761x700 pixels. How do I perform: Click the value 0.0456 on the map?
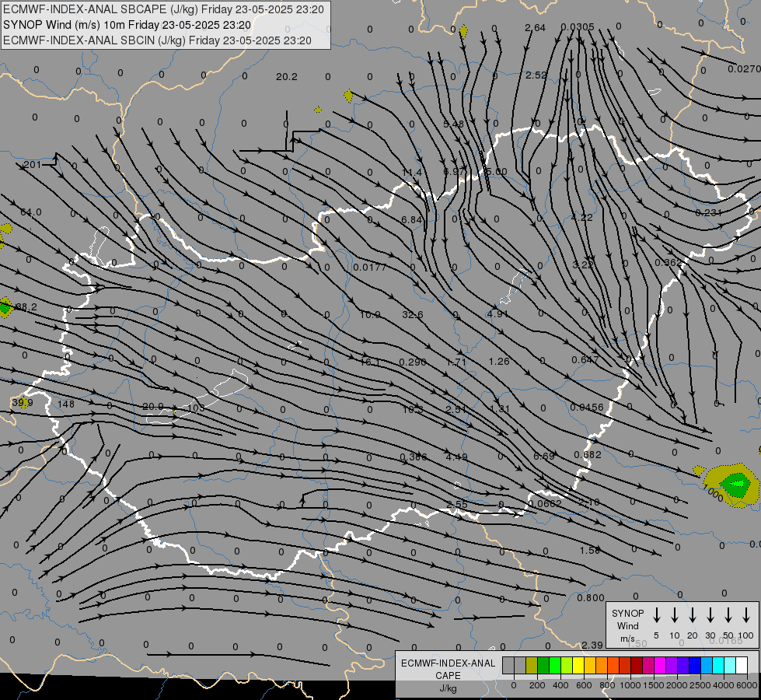[587, 407]
